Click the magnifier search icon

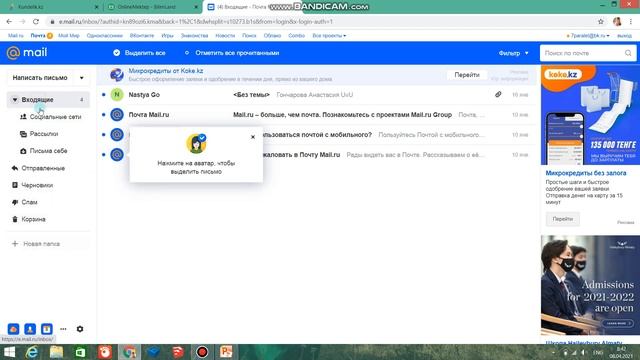[628, 53]
